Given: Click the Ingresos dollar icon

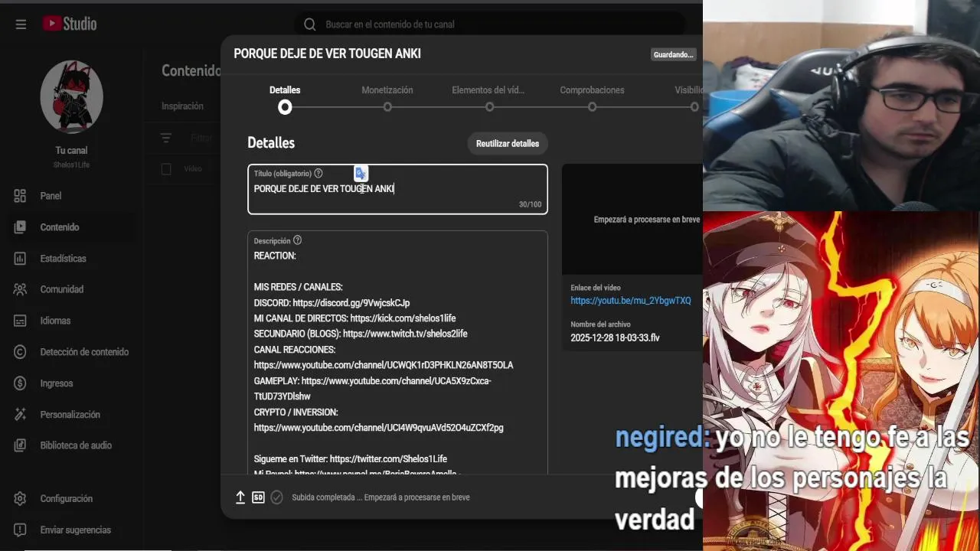Looking at the screenshot, I should (x=20, y=383).
